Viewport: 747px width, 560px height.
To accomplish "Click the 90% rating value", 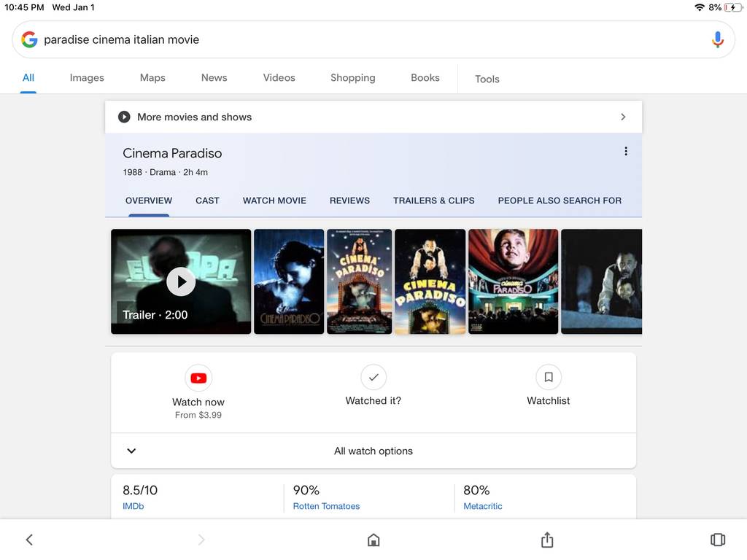I will point(306,490).
